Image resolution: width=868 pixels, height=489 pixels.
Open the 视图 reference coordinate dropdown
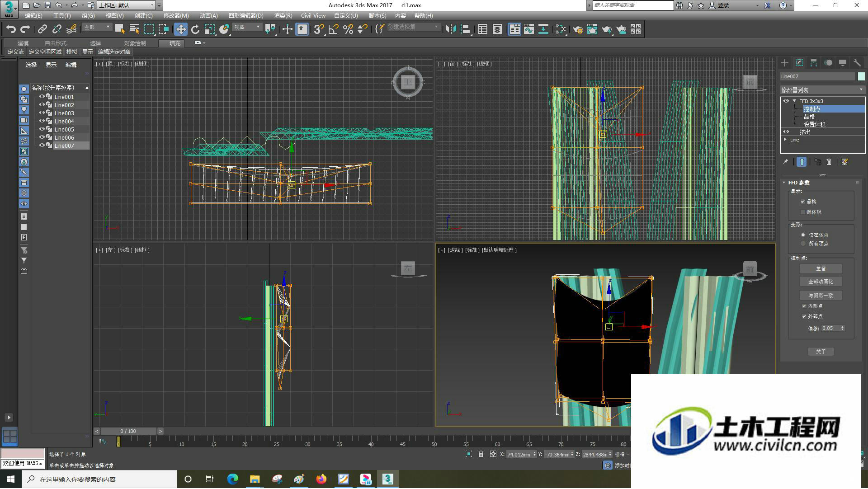click(x=247, y=27)
